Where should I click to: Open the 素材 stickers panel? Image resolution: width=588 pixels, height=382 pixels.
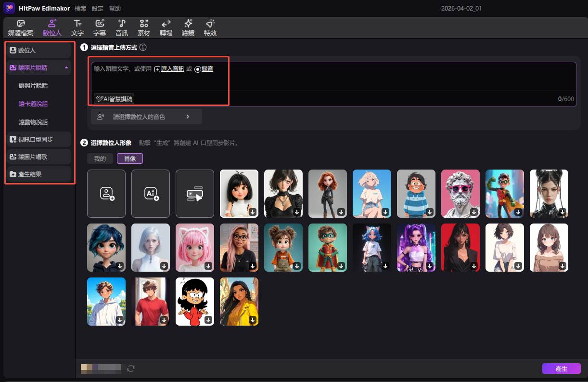143,27
